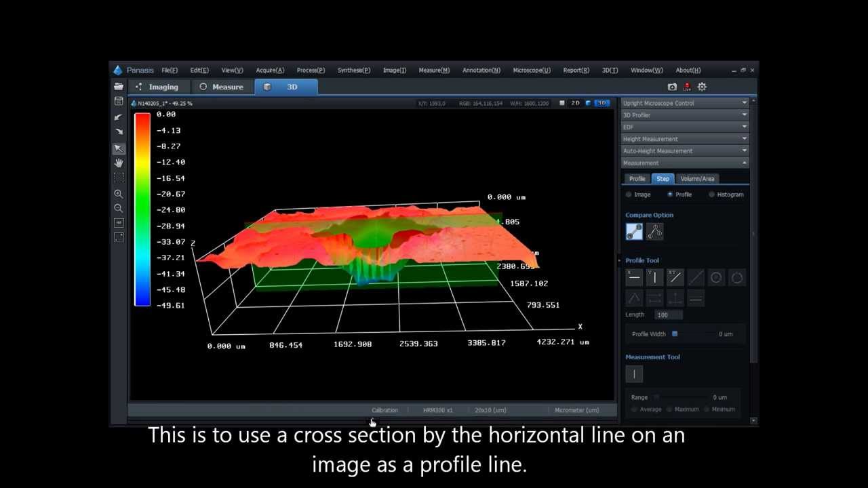The height and width of the screenshot is (488, 868).
Task: Adjust the Range slider handle
Action: pos(656,397)
